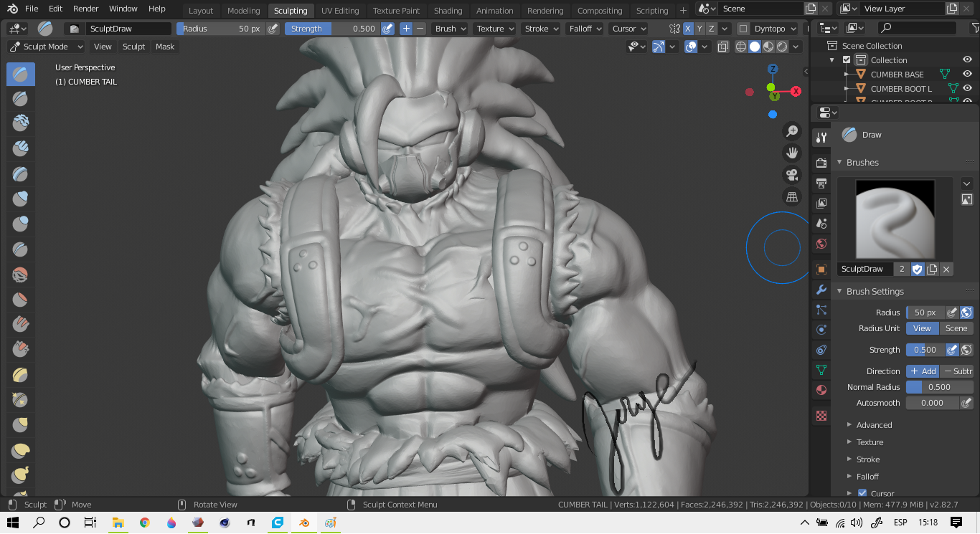Click the pan hand viewport icon
Viewport: 980px width, 534px height.
click(x=792, y=153)
